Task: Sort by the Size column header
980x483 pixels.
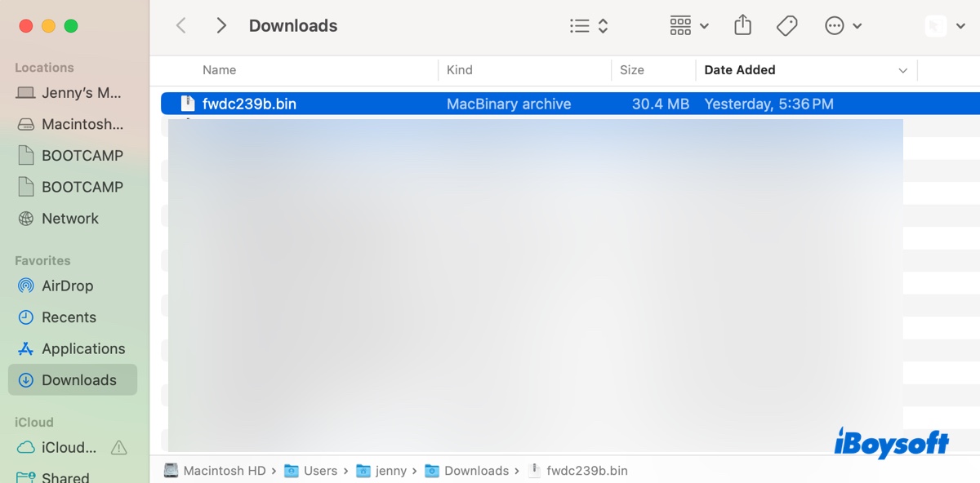Action: coord(632,70)
